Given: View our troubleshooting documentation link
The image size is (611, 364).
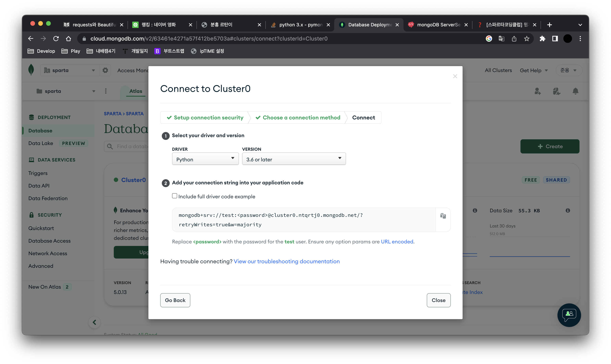Looking at the screenshot, I should (287, 261).
